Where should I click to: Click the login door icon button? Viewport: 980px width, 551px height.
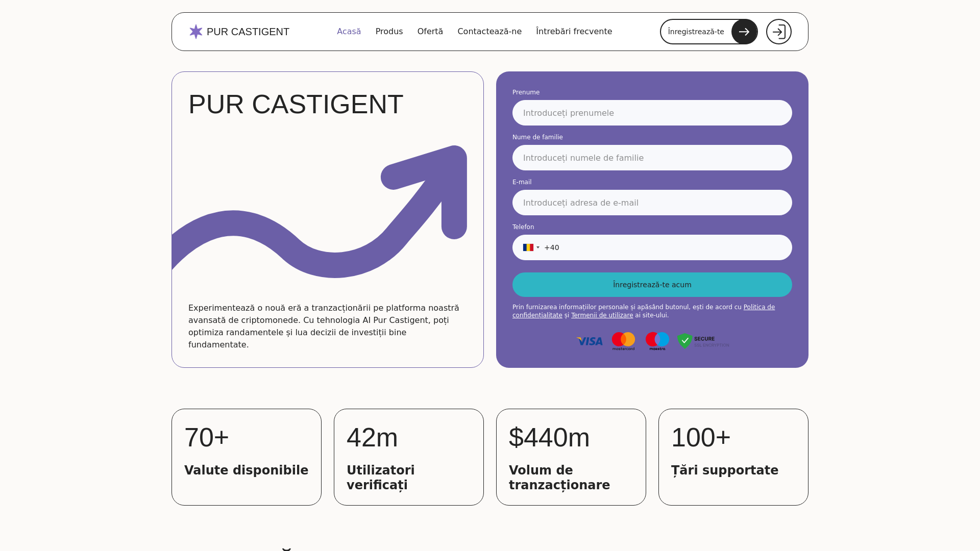tap(779, 32)
